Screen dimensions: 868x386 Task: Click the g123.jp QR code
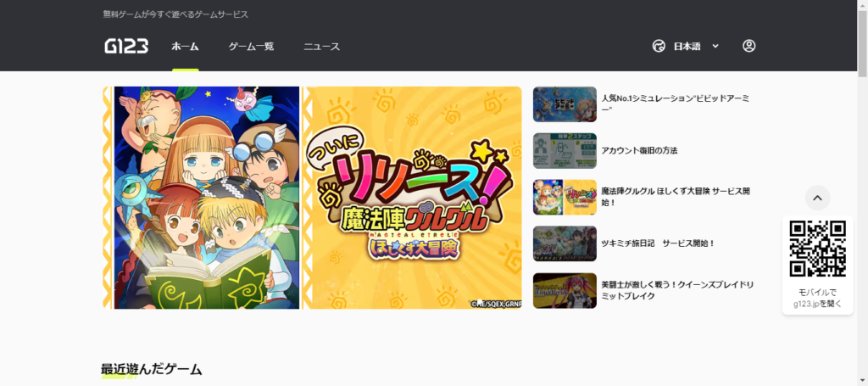pos(818,249)
